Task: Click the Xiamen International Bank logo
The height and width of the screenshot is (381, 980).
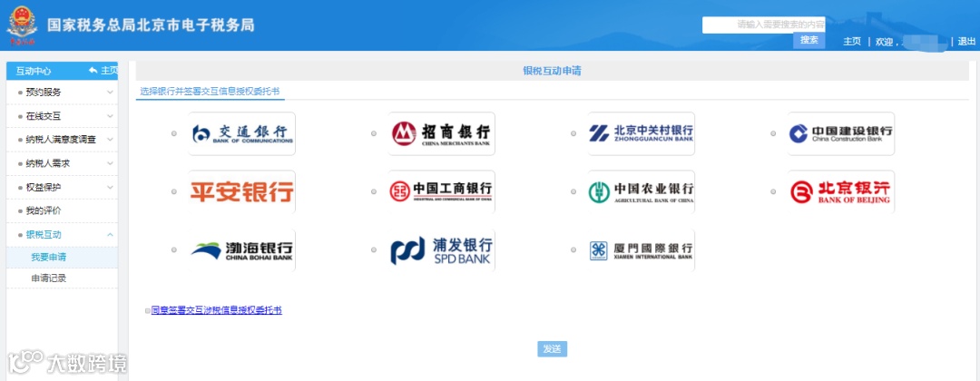Action: pyautogui.click(x=642, y=249)
